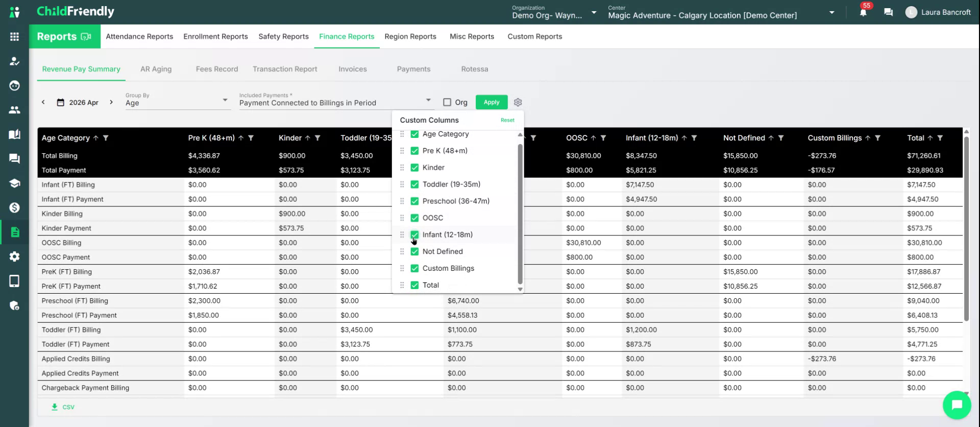The height and width of the screenshot is (427, 980).
Task: Switch to the AR Aging tab
Action: (x=156, y=69)
